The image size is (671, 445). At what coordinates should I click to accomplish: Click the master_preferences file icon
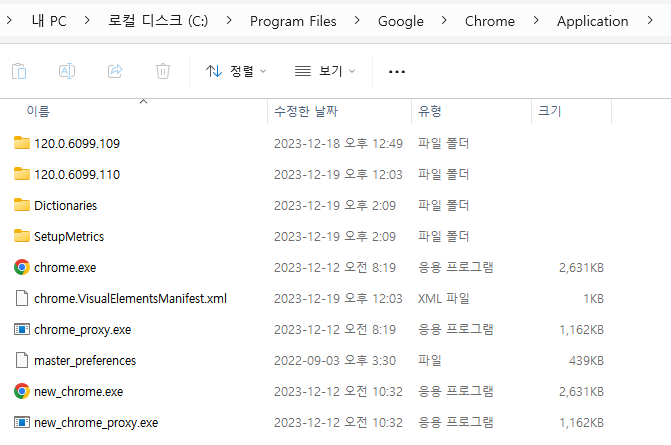tap(22, 360)
